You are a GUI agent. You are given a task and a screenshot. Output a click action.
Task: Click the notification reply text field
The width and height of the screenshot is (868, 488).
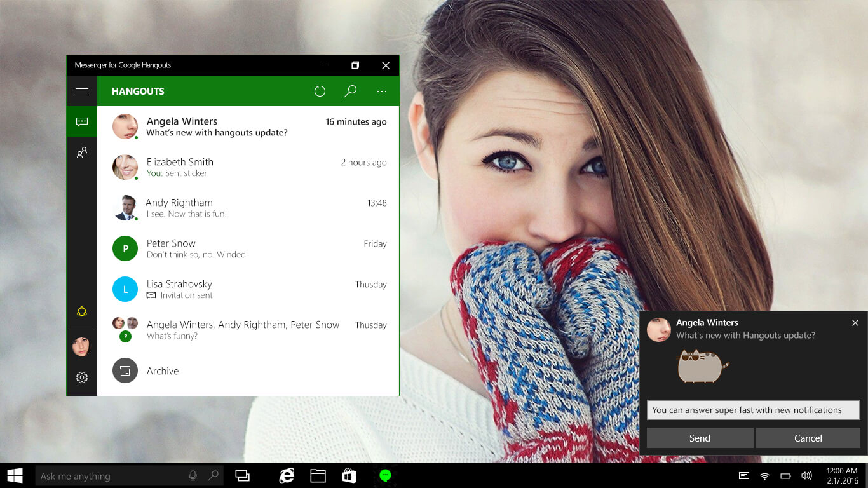click(x=753, y=410)
